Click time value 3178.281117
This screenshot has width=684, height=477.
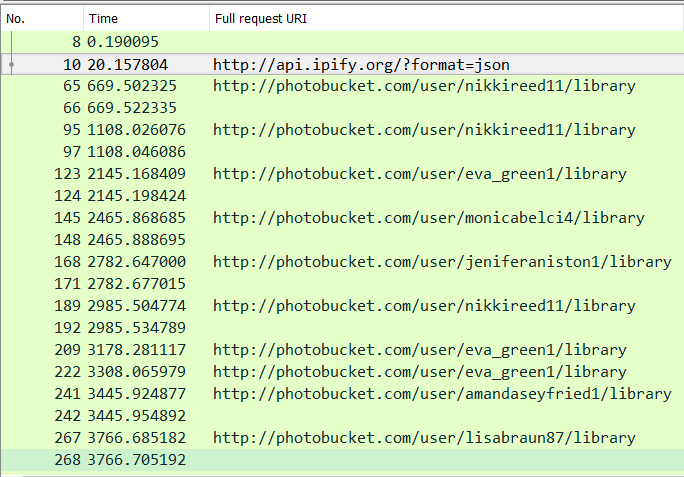(x=137, y=350)
